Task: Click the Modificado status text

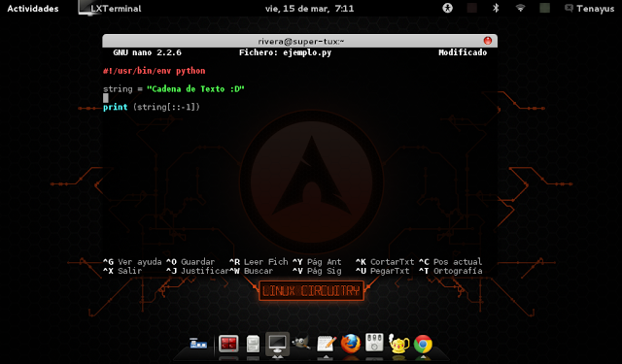Action: pyautogui.click(x=463, y=52)
